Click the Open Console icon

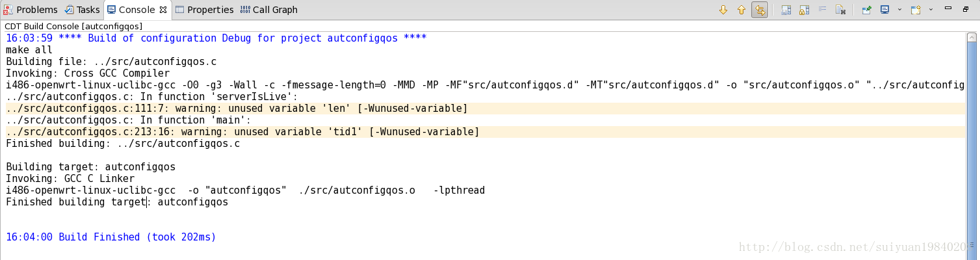click(x=916, y=10)
